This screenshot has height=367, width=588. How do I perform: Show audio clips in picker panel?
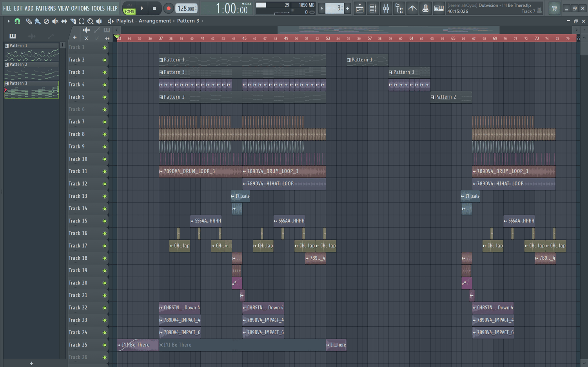32,36
